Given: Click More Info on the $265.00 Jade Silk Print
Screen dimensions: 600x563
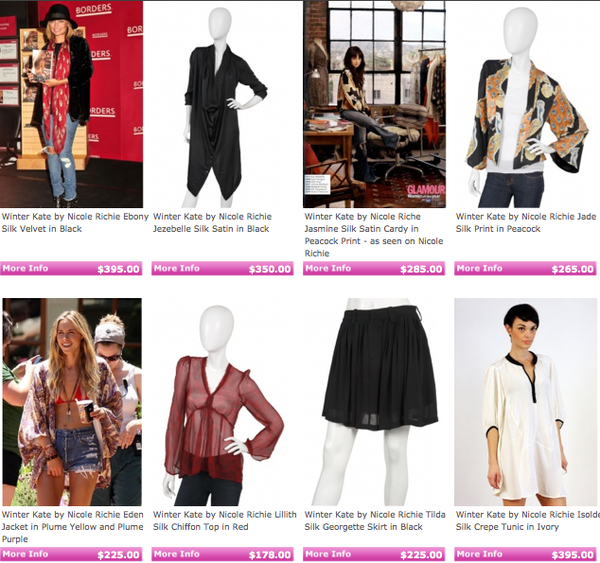Looking at the screenshot, I should click(x=479, y=268).
